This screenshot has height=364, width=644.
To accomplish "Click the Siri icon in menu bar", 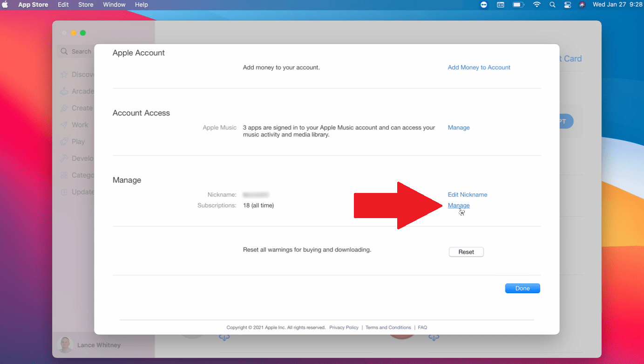I will [582, 5].
